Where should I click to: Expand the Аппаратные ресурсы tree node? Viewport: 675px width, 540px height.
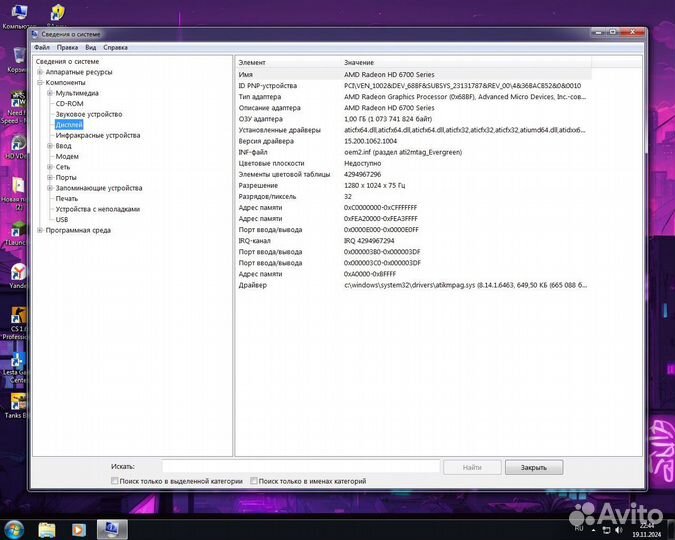coord(40,72)
